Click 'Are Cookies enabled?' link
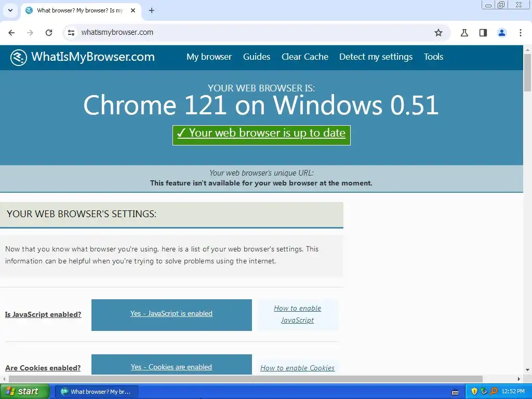 click(43, 368)
